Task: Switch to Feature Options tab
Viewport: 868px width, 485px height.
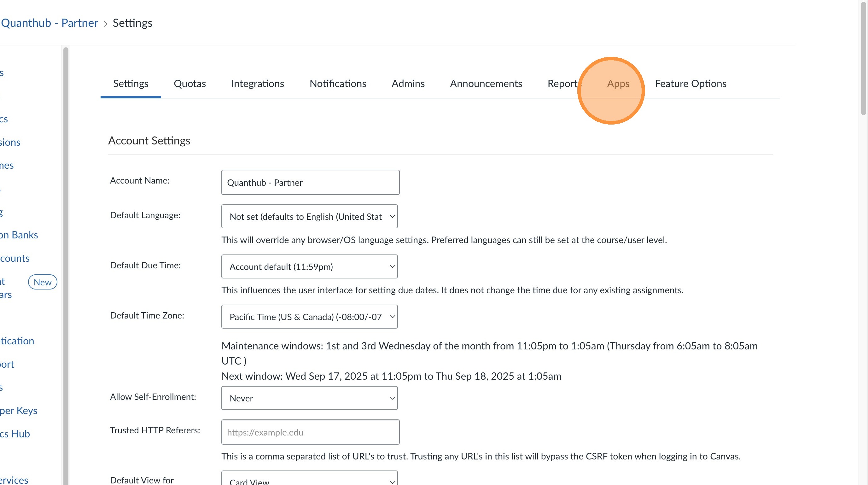Action: (x=690, y=83)
